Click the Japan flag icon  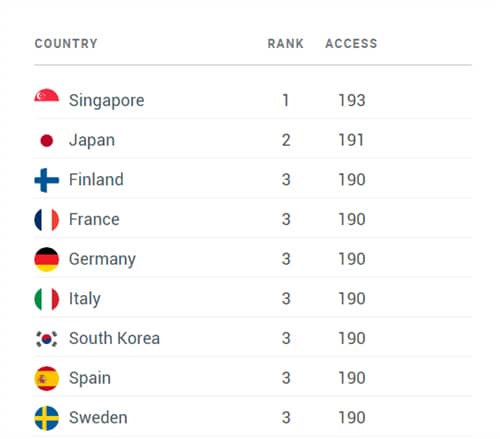pyautogui.click(x=47, y=140)
